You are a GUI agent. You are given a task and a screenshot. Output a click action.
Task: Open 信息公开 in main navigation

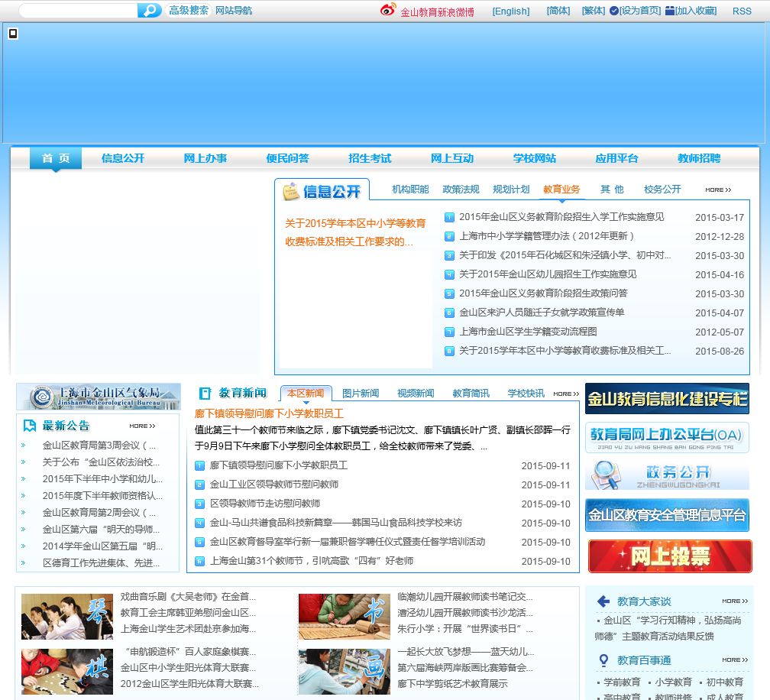coord(123,158)
